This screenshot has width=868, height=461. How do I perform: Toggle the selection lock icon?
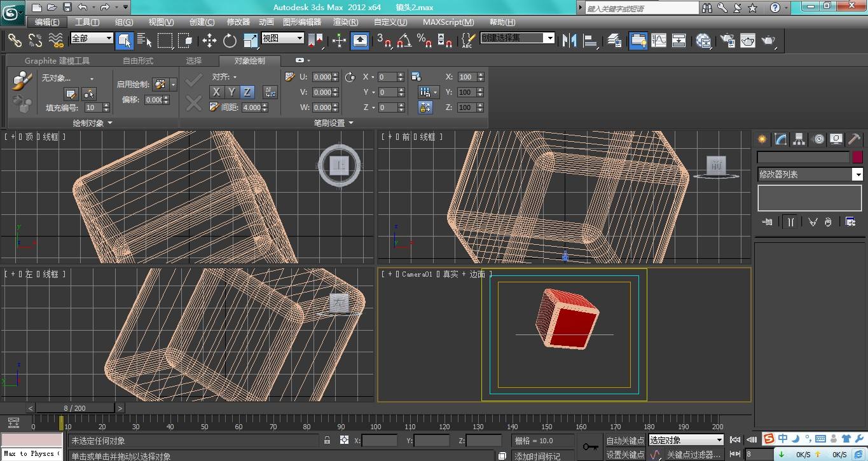[x=327, y=440]
